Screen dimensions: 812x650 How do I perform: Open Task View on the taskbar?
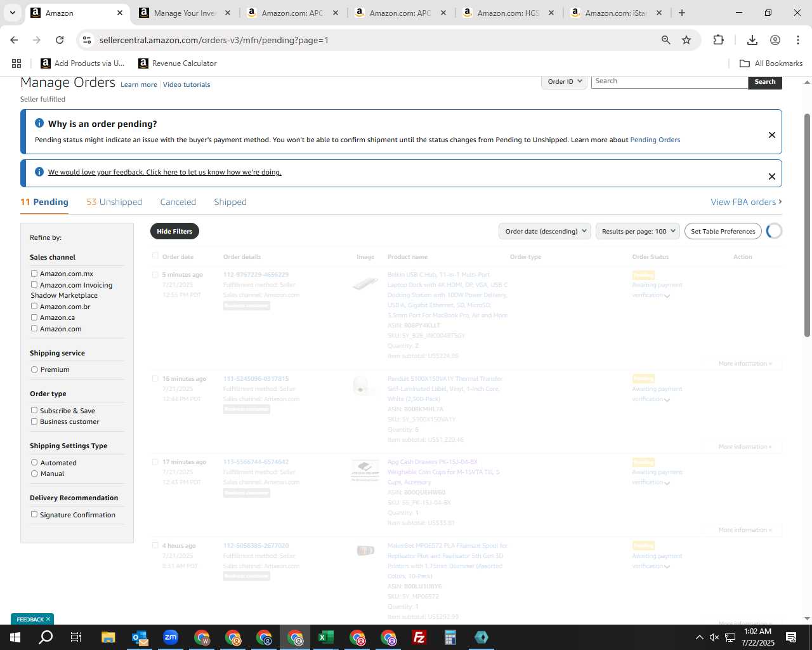[x=76, y=637]
